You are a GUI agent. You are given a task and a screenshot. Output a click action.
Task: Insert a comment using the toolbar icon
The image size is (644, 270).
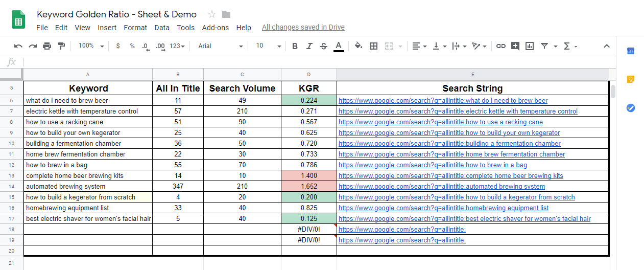515,46
